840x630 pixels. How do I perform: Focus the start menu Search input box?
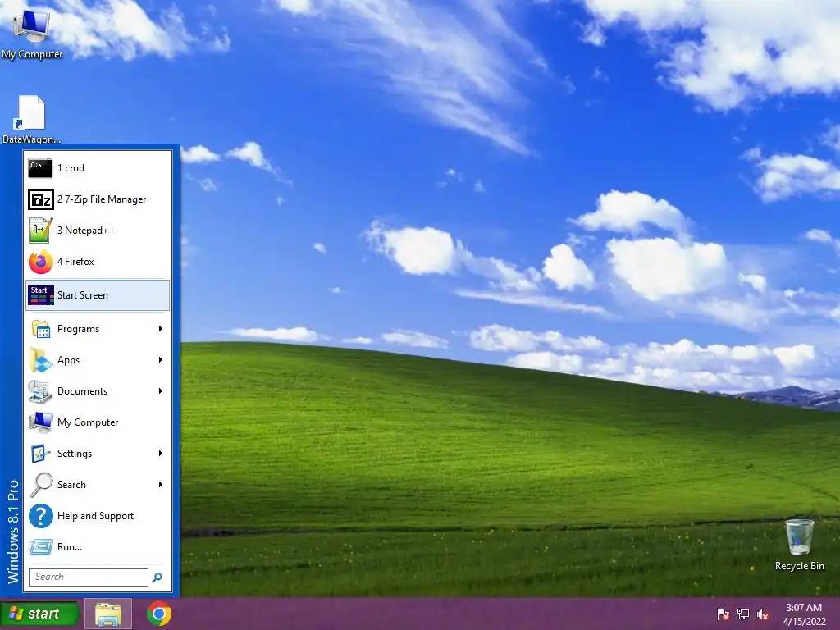click(89, 577)
